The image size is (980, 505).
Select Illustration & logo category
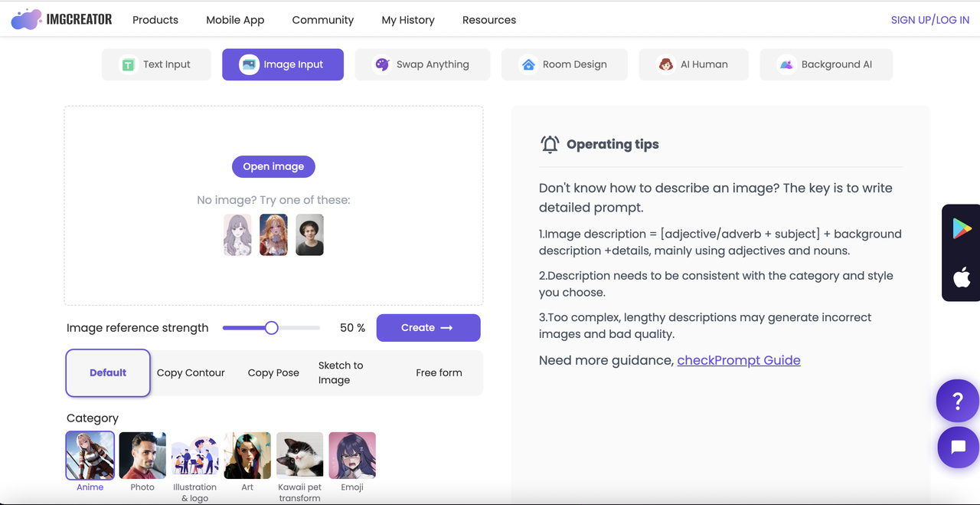[x=194, y=455]
